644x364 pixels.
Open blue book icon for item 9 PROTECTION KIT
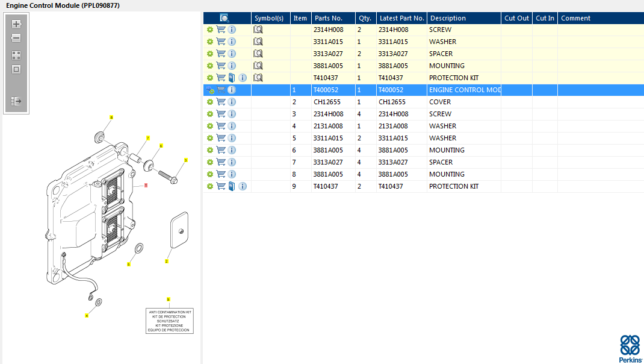pos(232,186)
